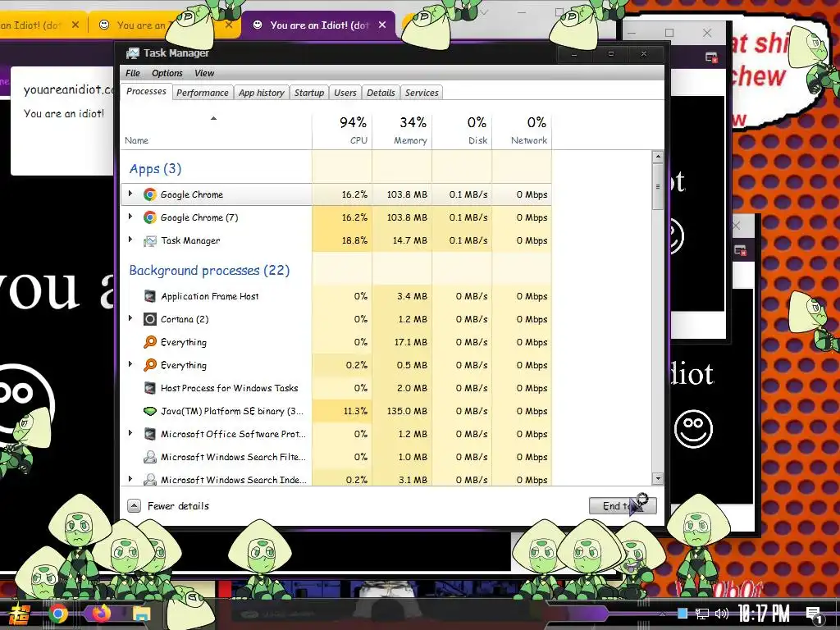Click the 135.0 MB memory value for Java
This screenshot has height=630, width=840.
click(x=407, y=411)
